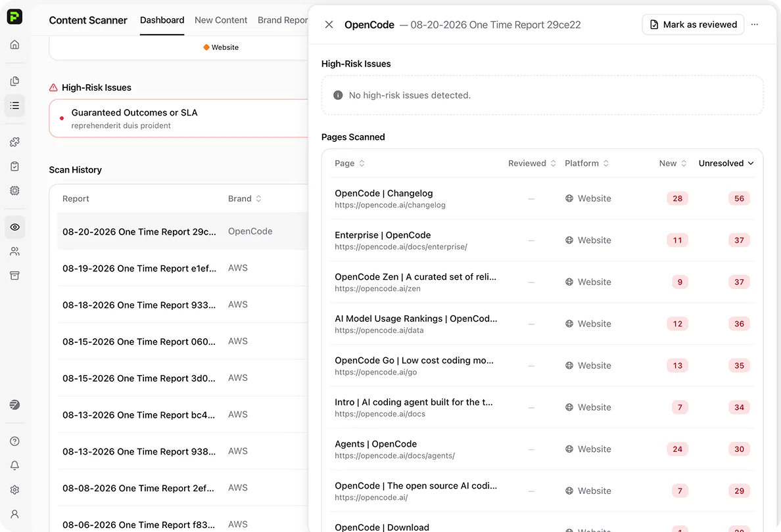The width and height of the screenshot is (781, 532).
Task: Open 08-15-2026 One Time Report 060
Action: pos(183,342)
